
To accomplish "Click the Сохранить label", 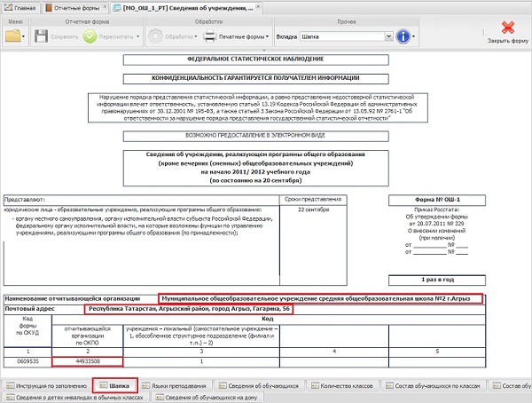I will 65,36.
